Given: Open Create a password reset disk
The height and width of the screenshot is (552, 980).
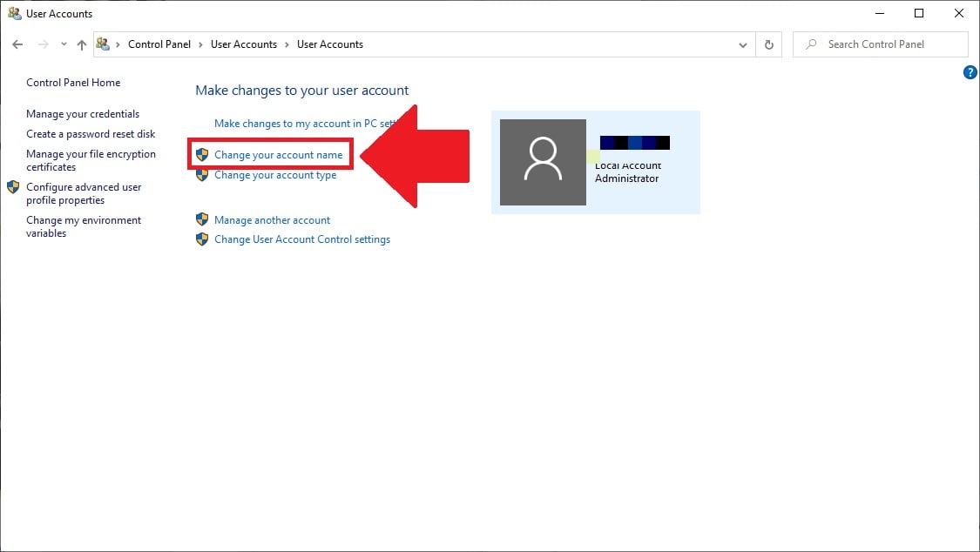Looking at the screenshot, I should point(91,133).
